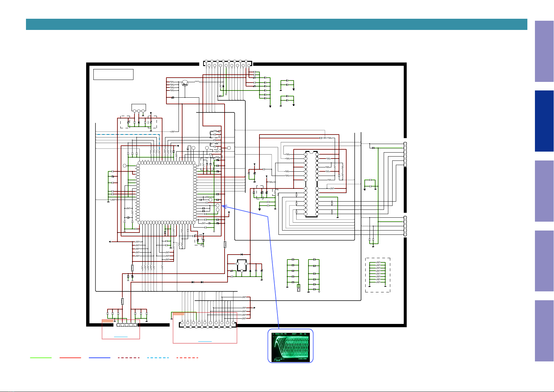Click the dark red dashed legend line
554x392 pixels.
(129, 358)
